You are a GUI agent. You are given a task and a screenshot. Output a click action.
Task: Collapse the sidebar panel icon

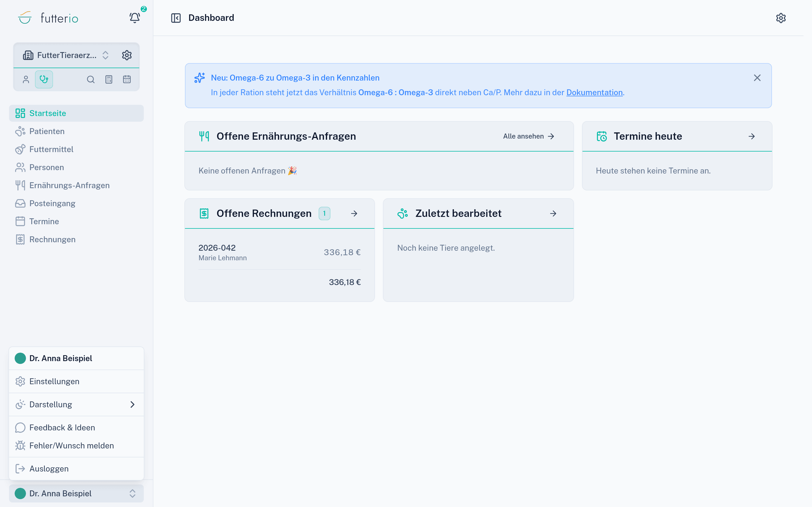point(176,18)
